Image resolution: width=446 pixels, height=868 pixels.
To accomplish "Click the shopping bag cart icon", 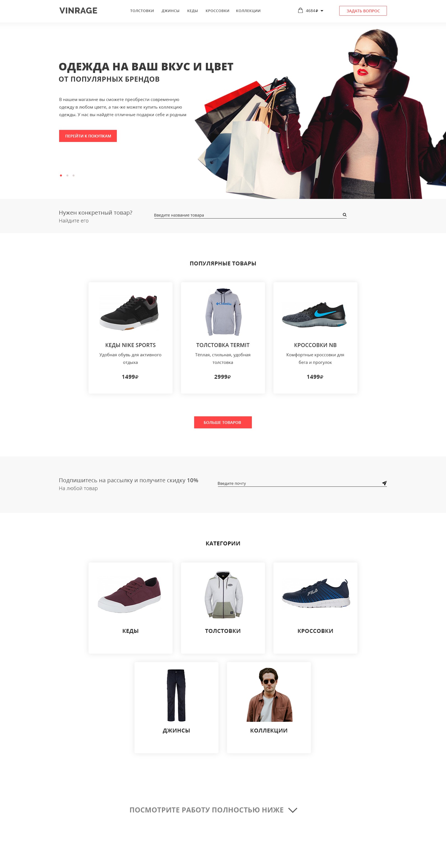I will pos(300,10).
